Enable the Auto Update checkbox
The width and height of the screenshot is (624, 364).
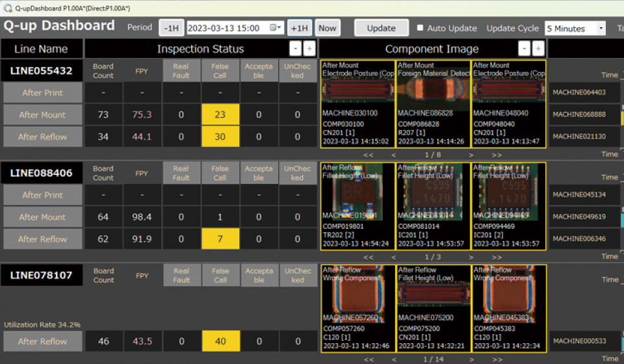[420, 27]
